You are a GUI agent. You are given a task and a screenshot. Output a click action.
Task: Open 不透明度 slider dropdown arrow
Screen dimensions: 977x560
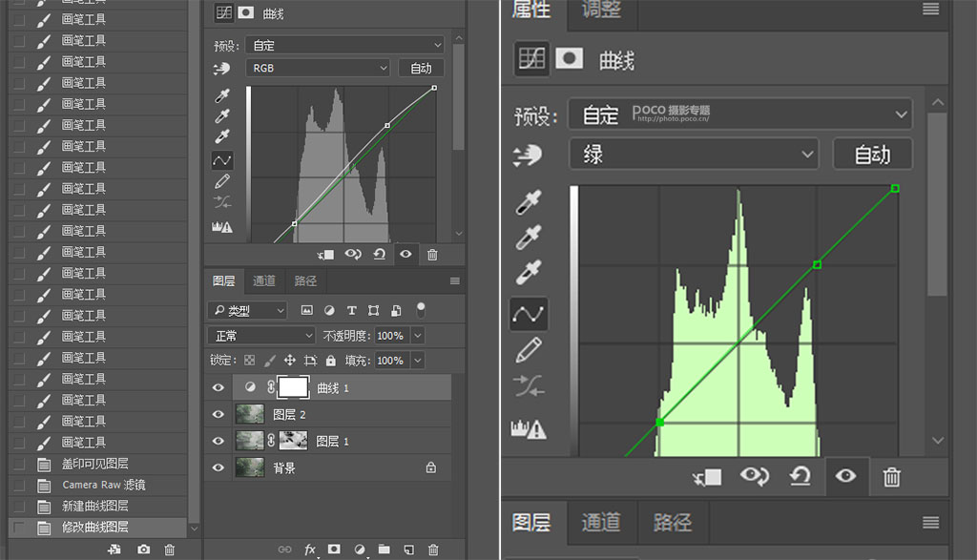pos(418,336)
